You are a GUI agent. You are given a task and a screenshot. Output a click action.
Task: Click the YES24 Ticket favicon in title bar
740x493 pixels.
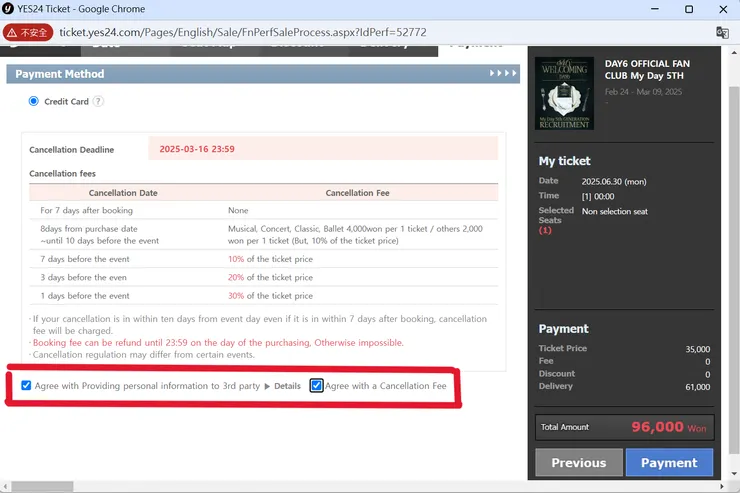coord(8,8)
